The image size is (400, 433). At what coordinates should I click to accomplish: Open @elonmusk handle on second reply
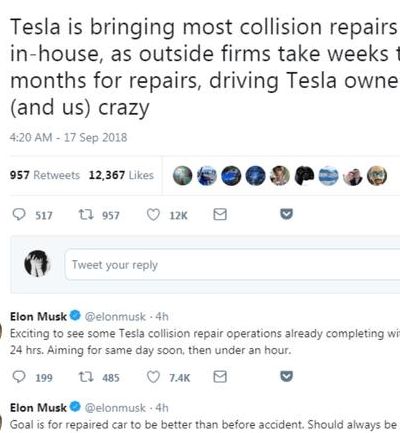point(115,408)
